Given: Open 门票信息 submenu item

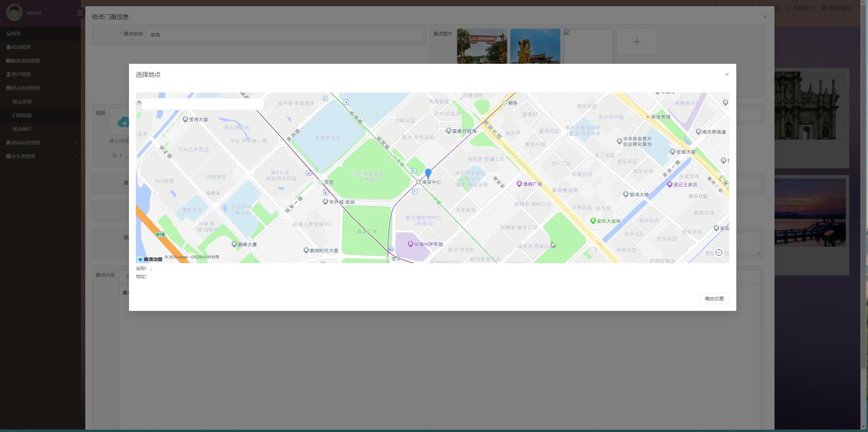Looking at the screenshot, I should click(22, 115).
